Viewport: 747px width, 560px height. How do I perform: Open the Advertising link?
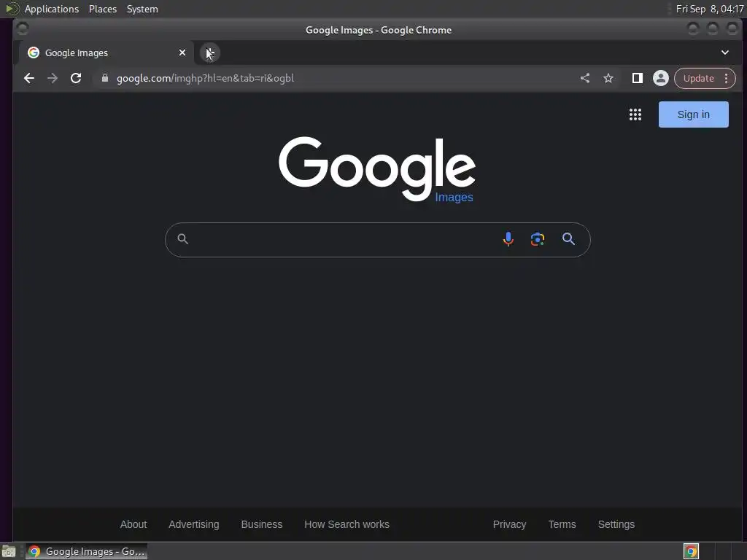point(194,524)
